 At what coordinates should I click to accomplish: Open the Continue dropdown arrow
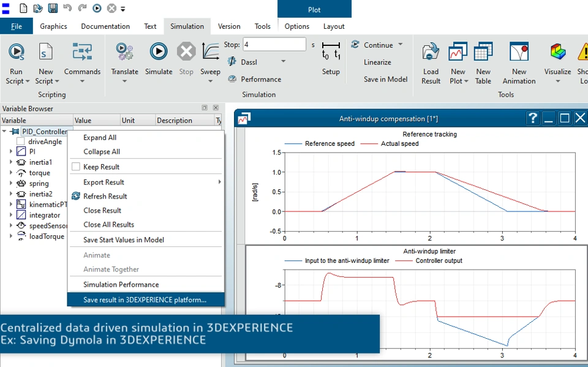[x=401, y=44]
